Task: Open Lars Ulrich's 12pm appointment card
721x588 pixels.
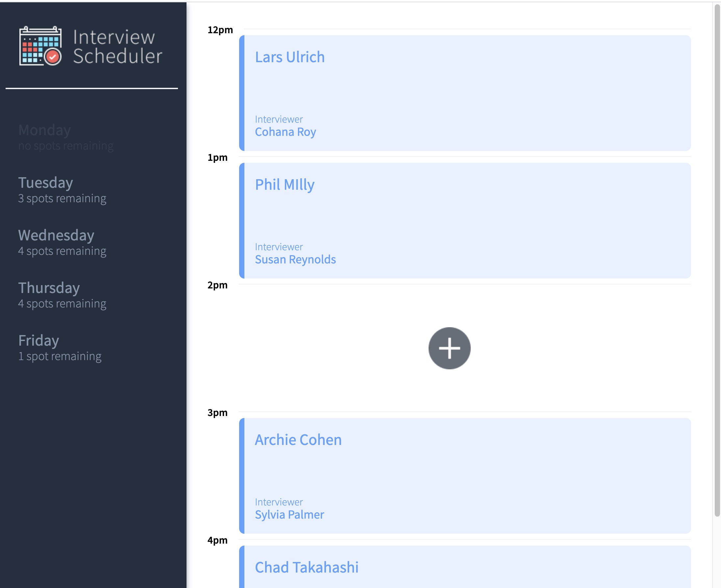Action: point(465,93)
